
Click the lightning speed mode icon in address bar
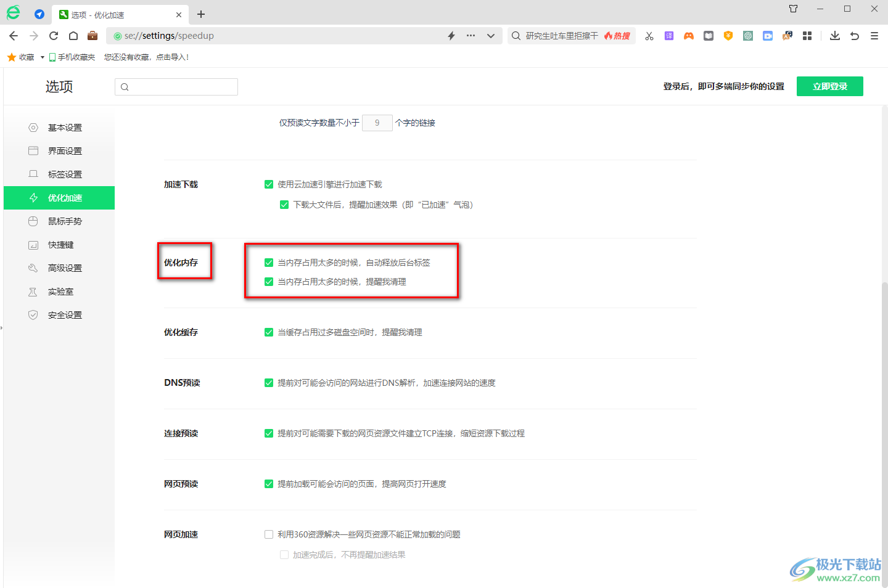click(451, 36)
